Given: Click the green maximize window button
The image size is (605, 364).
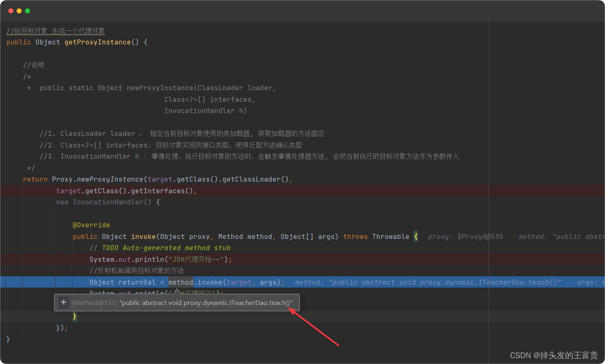Looking at the screenshot, I should click(27, 11).
